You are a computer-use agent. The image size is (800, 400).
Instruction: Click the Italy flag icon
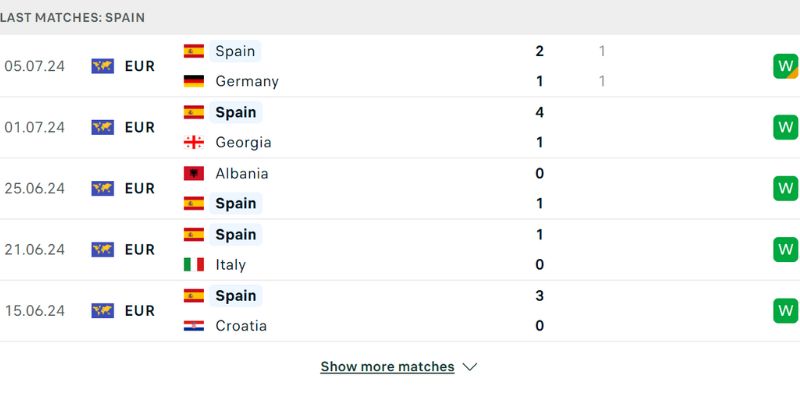tap(194, 265)
